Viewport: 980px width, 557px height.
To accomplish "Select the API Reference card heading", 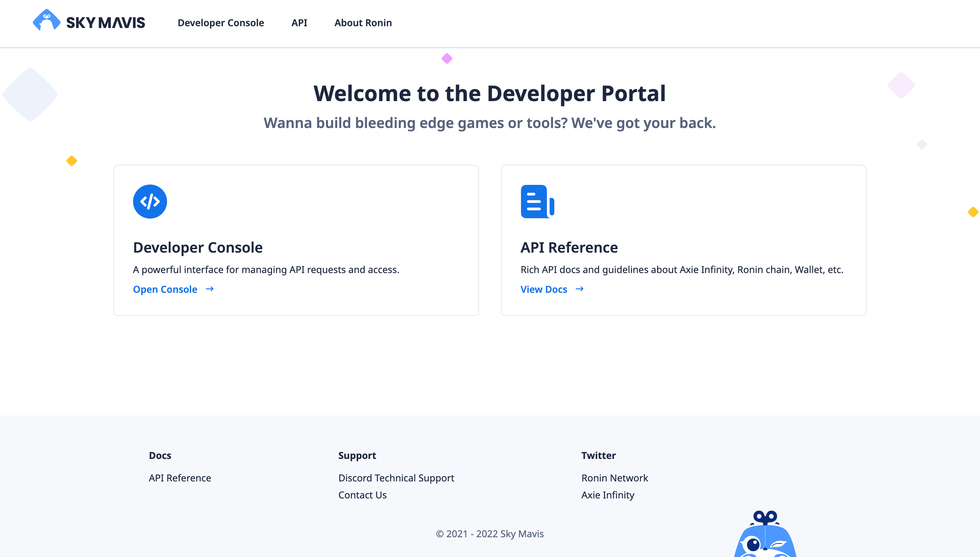I will [x=569, y=248].
